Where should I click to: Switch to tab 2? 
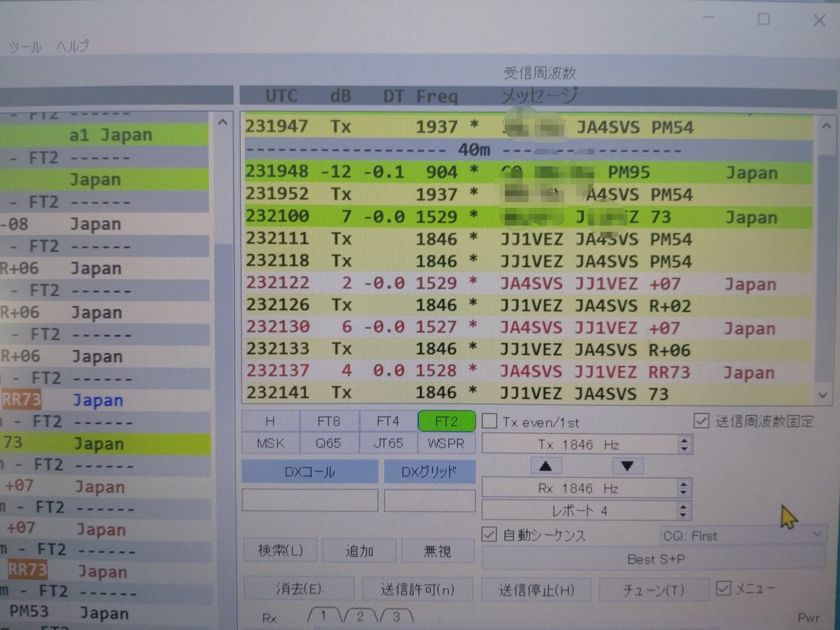pos(360,616)
